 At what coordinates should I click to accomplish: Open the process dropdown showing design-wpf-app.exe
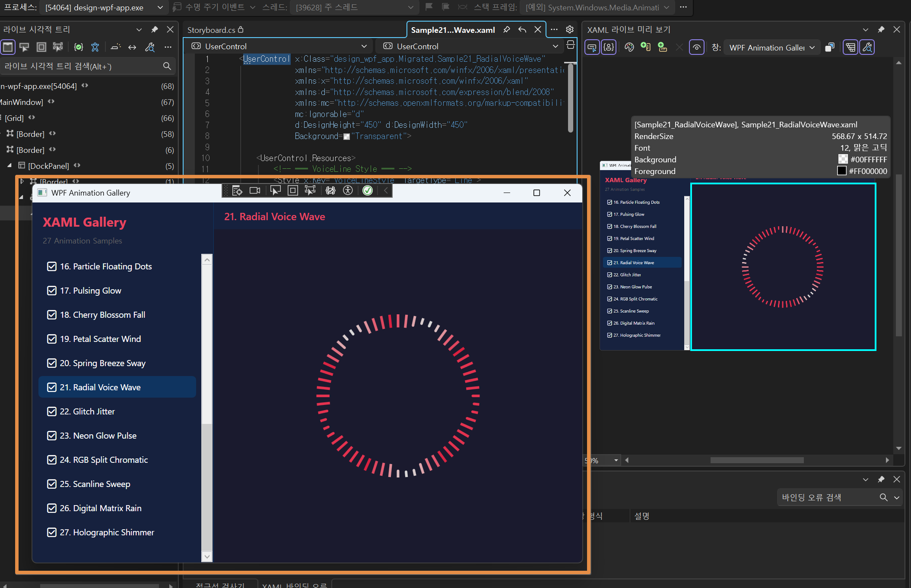[x=104, y=7]
